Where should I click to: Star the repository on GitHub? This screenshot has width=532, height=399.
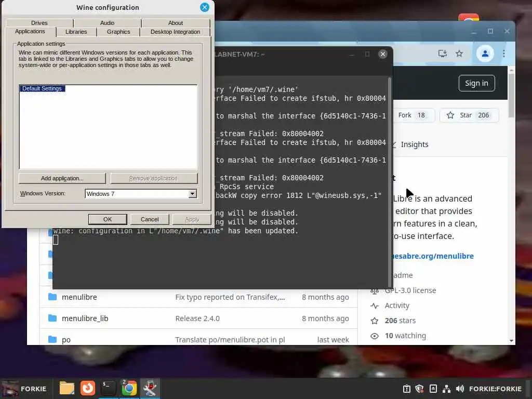468,115
